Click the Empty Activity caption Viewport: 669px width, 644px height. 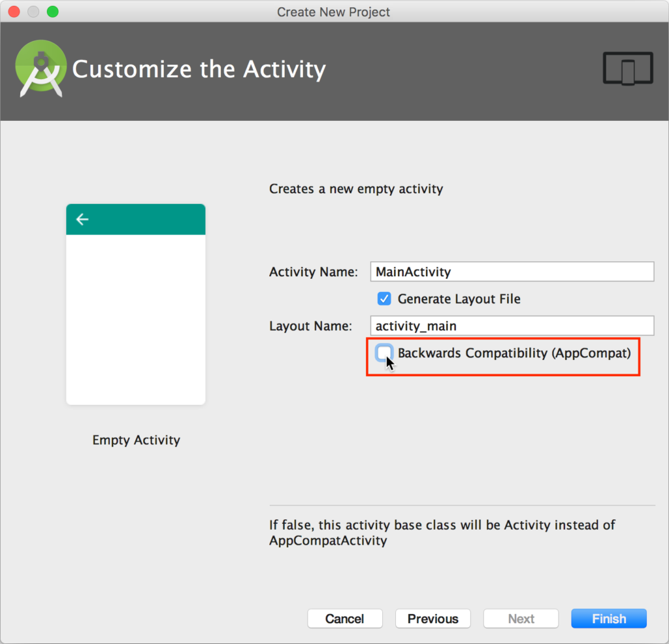tap(136, 440)
